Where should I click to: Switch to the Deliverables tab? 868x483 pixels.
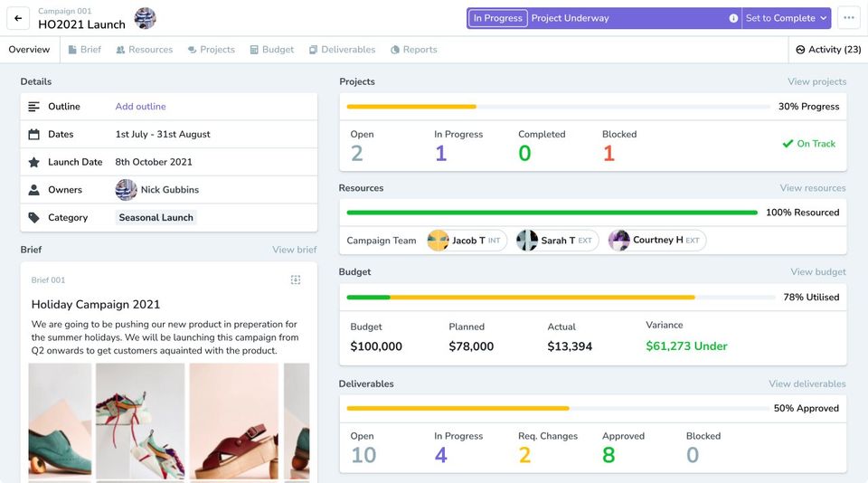pyautogui.click(x=342, y=50)
